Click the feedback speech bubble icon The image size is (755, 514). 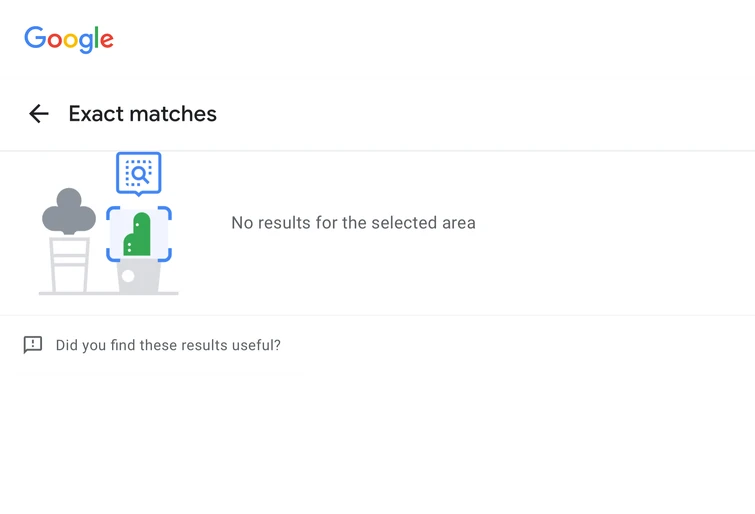coord(33,345)
